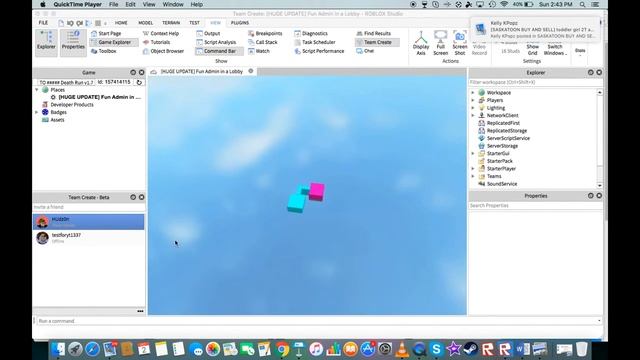
Task: Open Safari from the dock
Action: (x=92, y=349)
